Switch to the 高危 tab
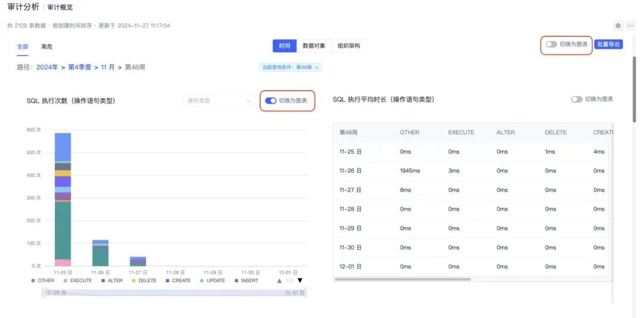Viewport: 644px width, 318px height. (47, 47)
